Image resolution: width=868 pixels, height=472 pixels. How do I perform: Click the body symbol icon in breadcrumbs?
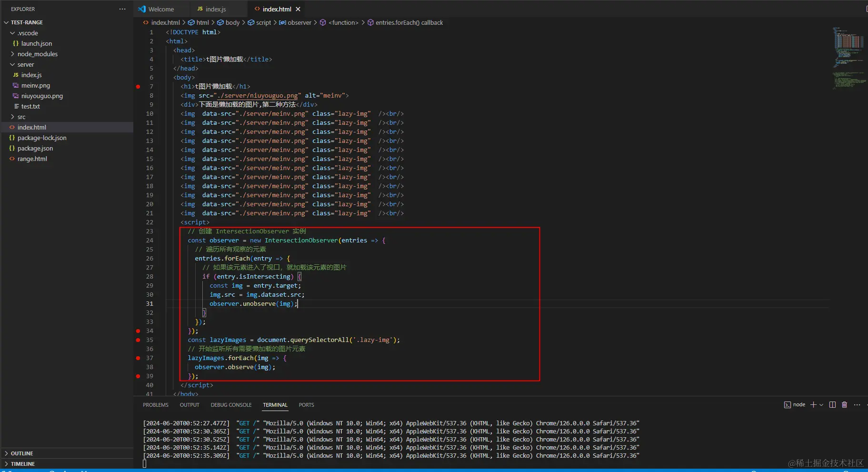[x=220, y=22]
